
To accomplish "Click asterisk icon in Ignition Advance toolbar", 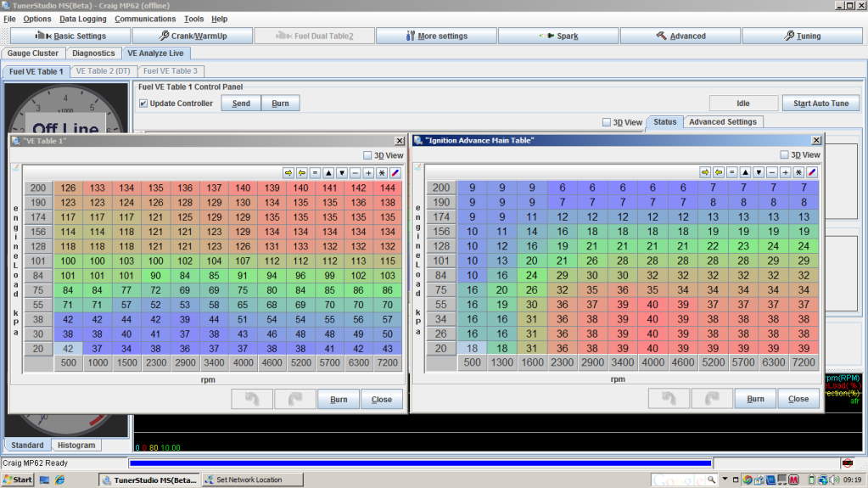I will (798, 172).
